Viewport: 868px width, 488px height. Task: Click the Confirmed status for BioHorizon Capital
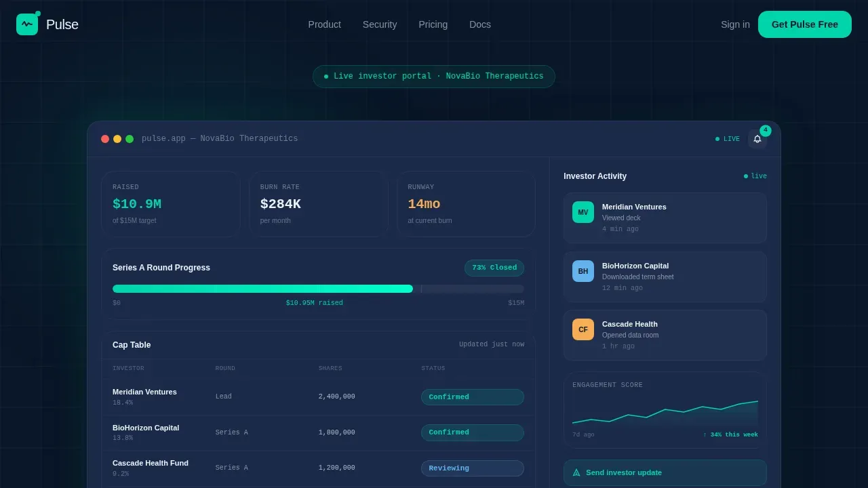(x=473, y=432)
